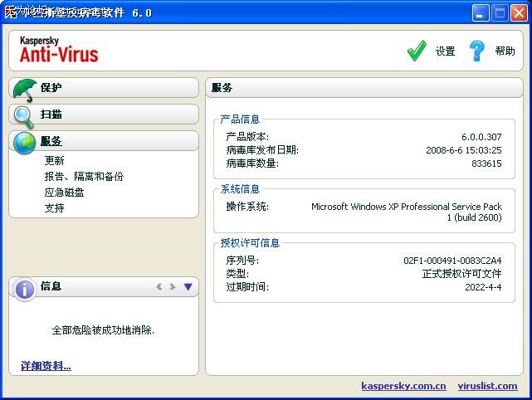The height and width of the screenshot is (400, 532).
Task: Show next message with right arrow
Action: coord(173,287)
